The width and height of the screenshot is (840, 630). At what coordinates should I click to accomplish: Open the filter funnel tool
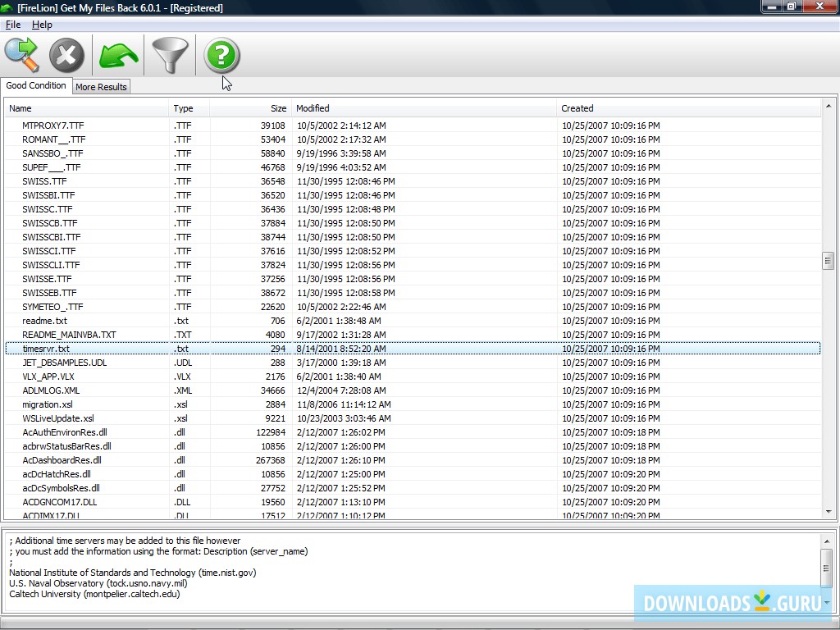(x=170, y=54)
